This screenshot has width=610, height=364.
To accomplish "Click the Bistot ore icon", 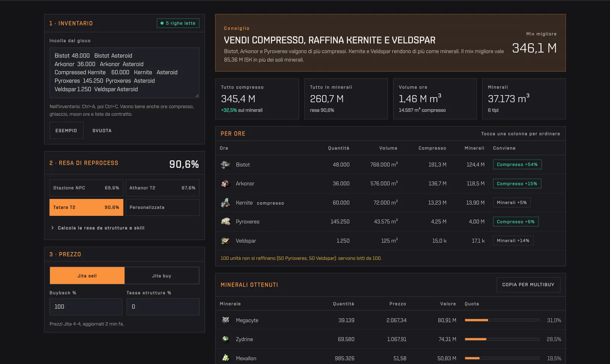I will pyautogui.click(x=225, y=164).
